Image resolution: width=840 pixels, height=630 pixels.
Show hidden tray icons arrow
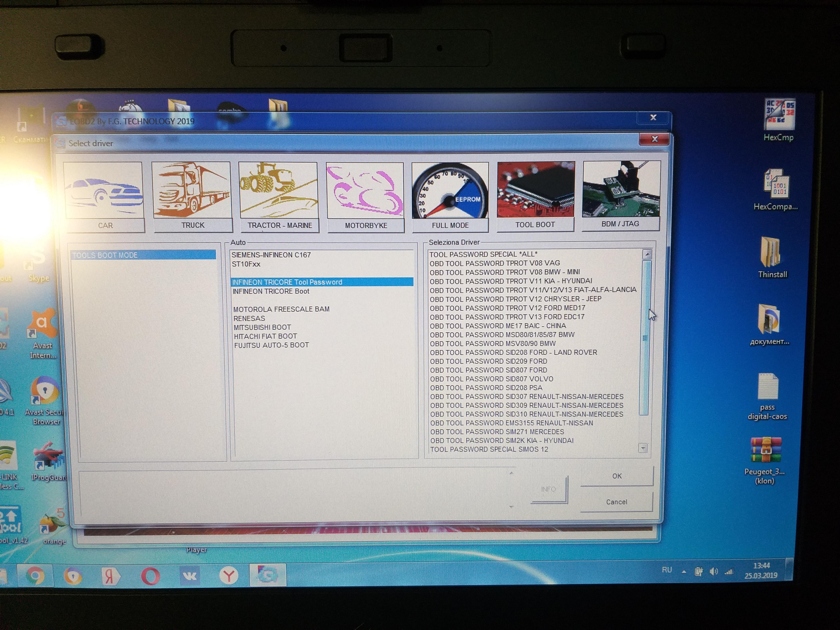pos(684,571)
